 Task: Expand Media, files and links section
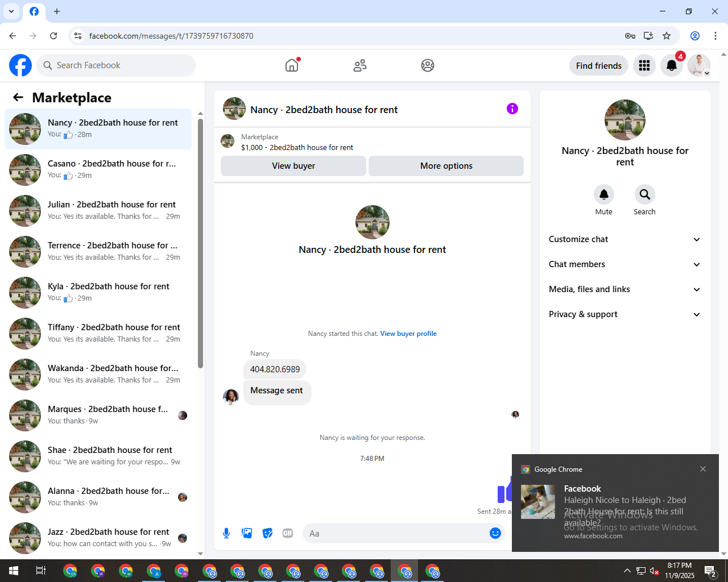[x=624, y=289]
